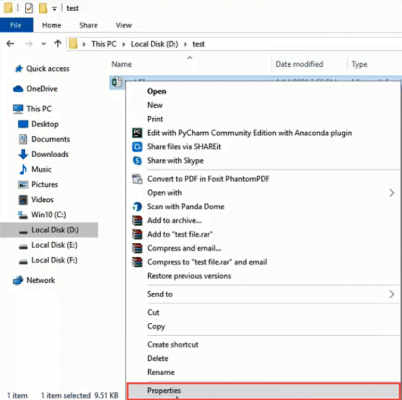Click the New folder quick access toolbar icon

[43, 8]
